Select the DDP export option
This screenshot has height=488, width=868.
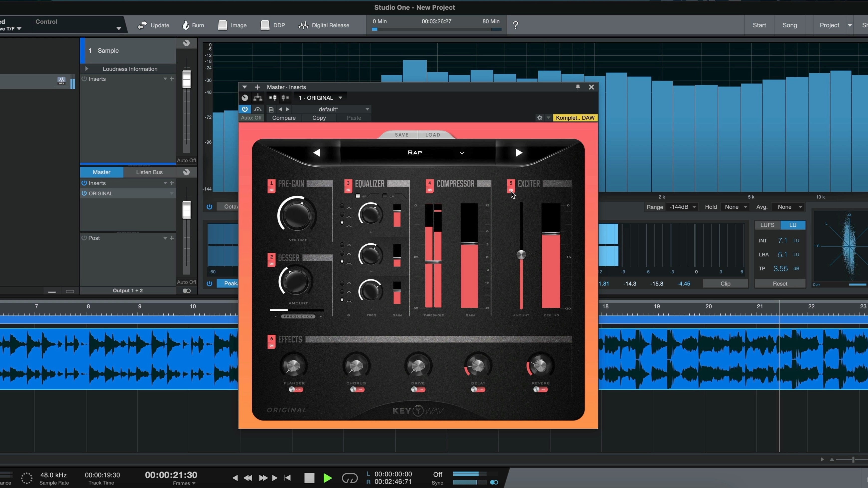coord(272,25)
